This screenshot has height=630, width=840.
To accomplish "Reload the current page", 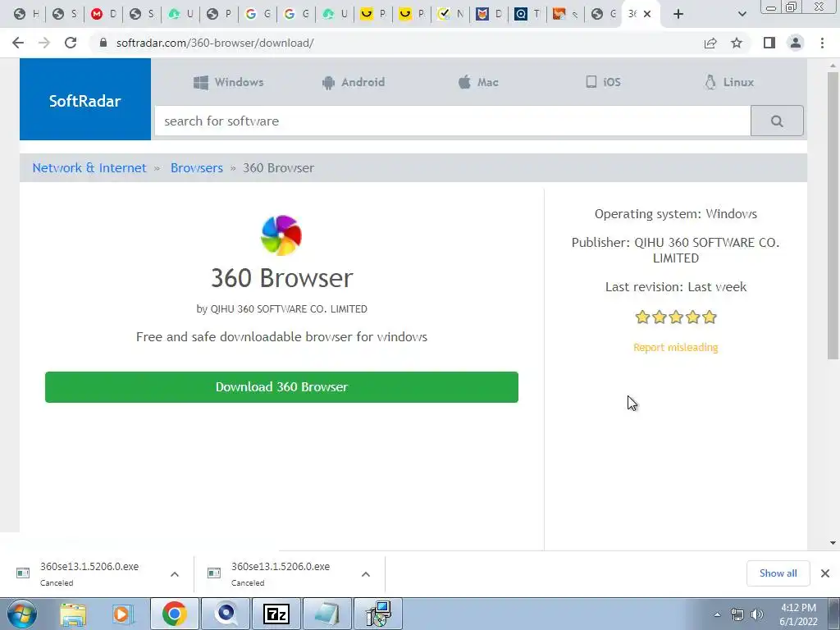I will coord(71,43).
